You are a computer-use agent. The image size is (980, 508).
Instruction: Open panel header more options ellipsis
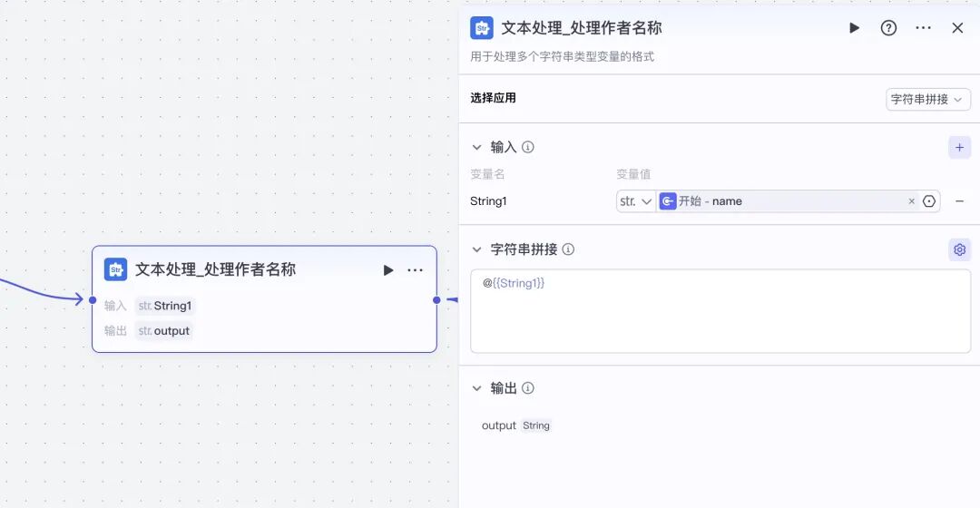923,28
